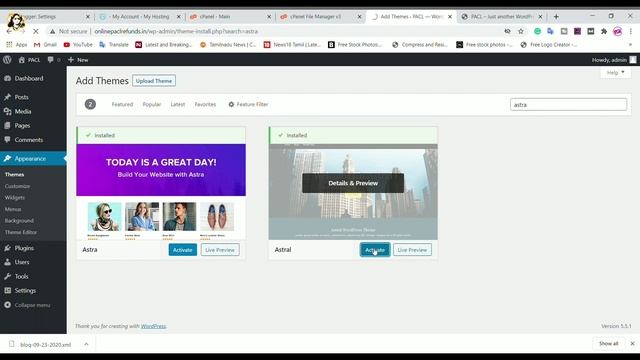The height and width of the screenshot is (360, 640).
Task: Click the Feature Filter gear
Action: coord(248,104)
